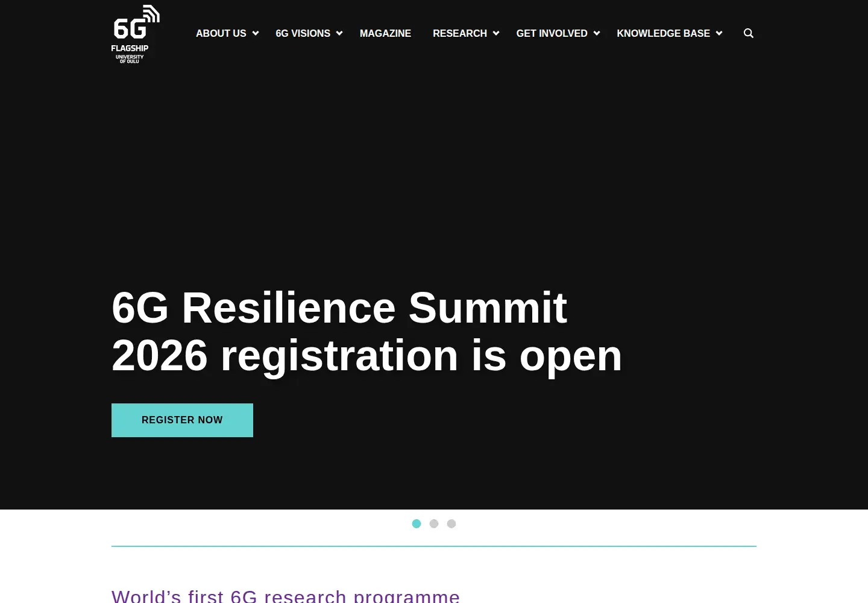The width and height of the screenshot is (868, 603).
Task: Open the Research menu item
Action: (460, 33)
